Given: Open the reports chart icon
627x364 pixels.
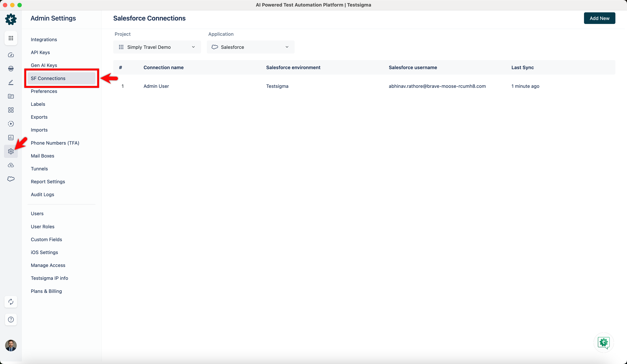Looking at the screenshot, I should 11,138.
